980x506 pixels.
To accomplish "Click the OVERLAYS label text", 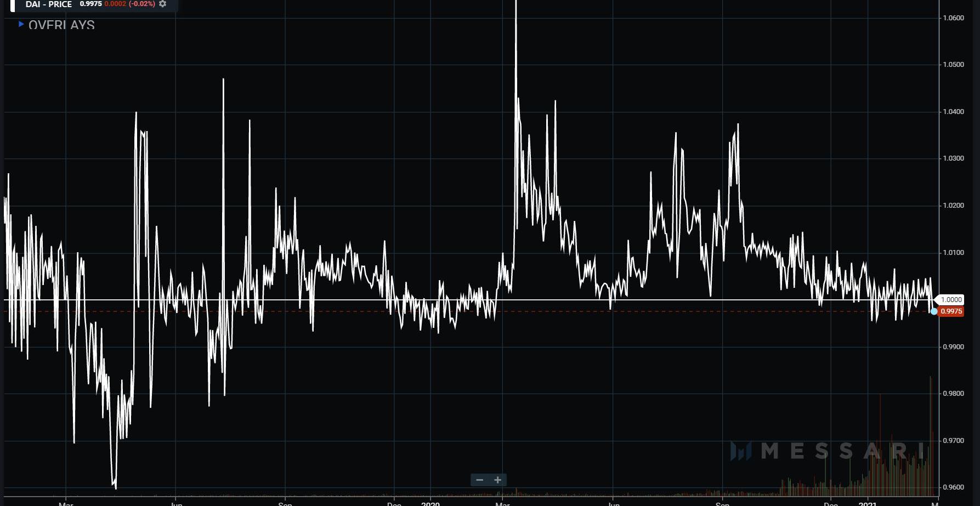I will 61,25.
